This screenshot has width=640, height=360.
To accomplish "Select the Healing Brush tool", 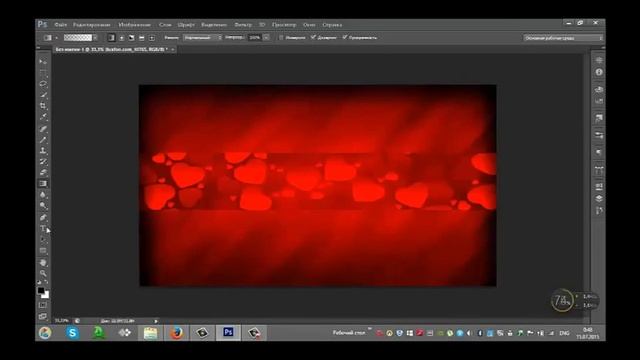I will pos(43,129).
